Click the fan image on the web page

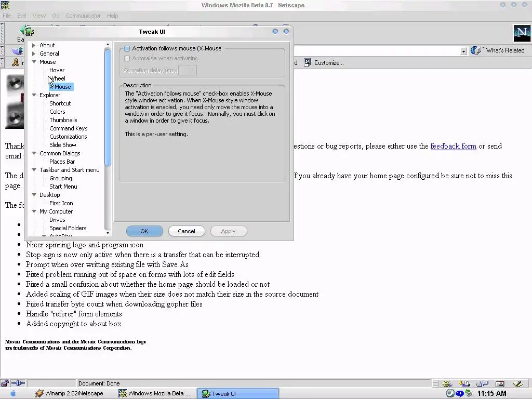point(15,101)
